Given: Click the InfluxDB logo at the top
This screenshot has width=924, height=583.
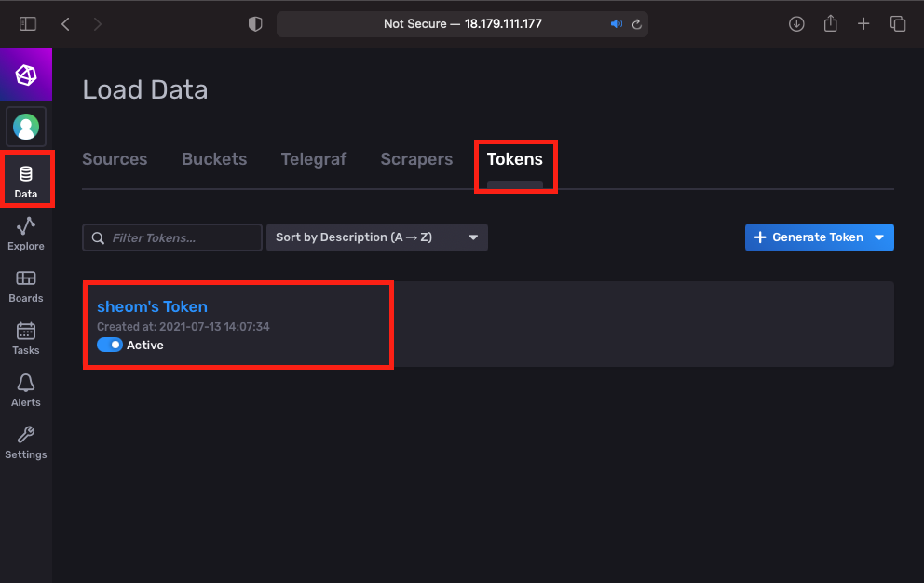Looking at the screenshot, I should coord(25,75).
